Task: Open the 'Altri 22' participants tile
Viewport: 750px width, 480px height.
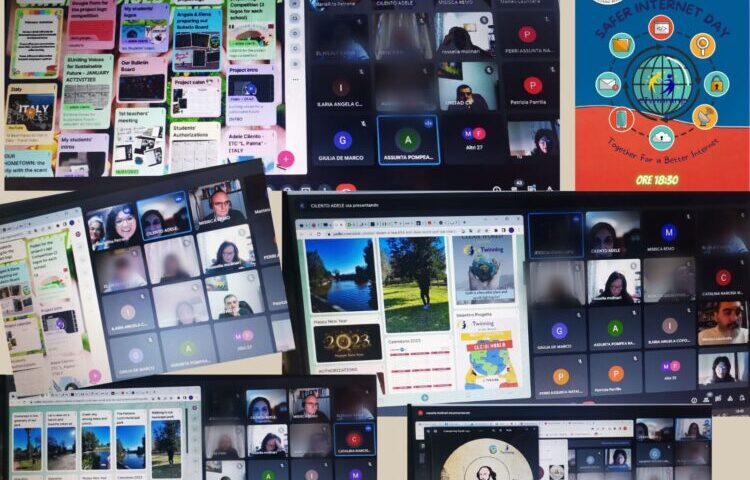Action: [669, 369]
